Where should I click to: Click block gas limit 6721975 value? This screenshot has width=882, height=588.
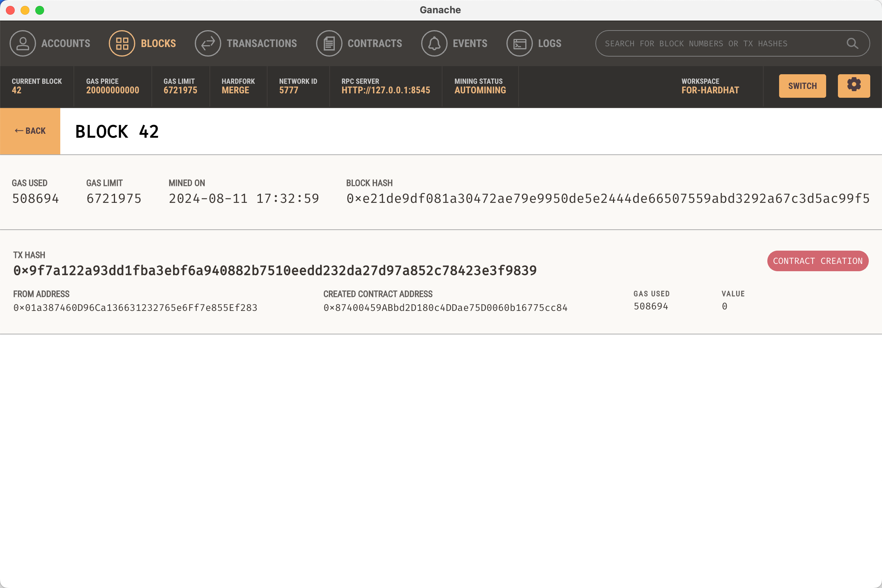point(114,198)
